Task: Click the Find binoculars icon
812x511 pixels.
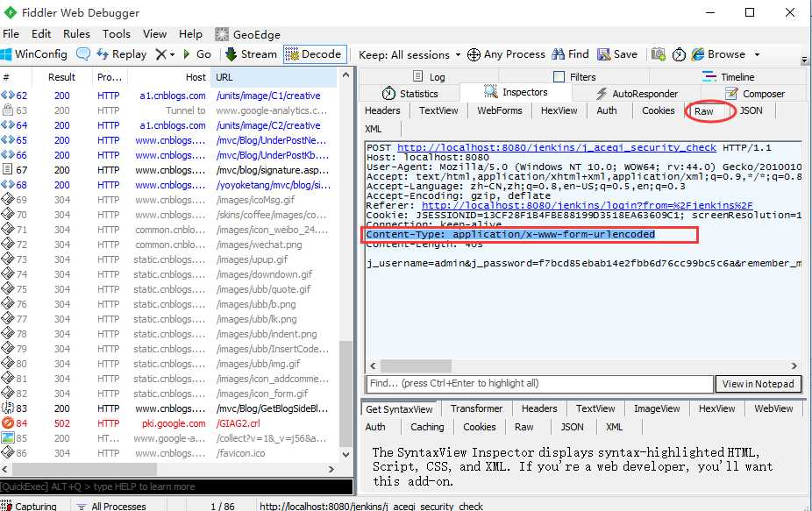Action: click(x=559, y=54)
